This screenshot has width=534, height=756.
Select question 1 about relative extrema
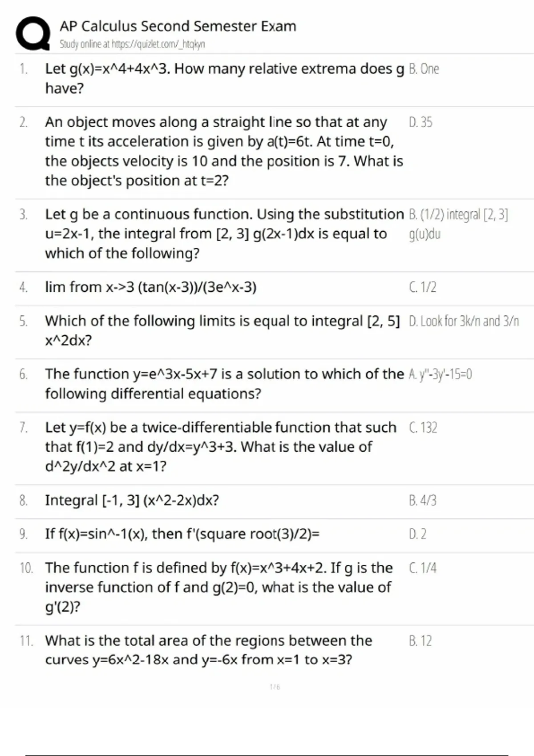point(225,78)
